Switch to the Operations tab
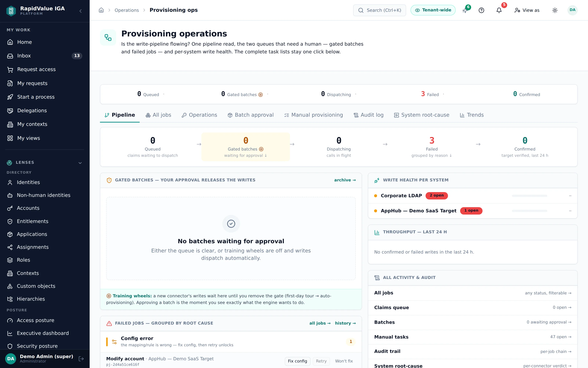This screenshot has width=588, height=368. (199, 115)
